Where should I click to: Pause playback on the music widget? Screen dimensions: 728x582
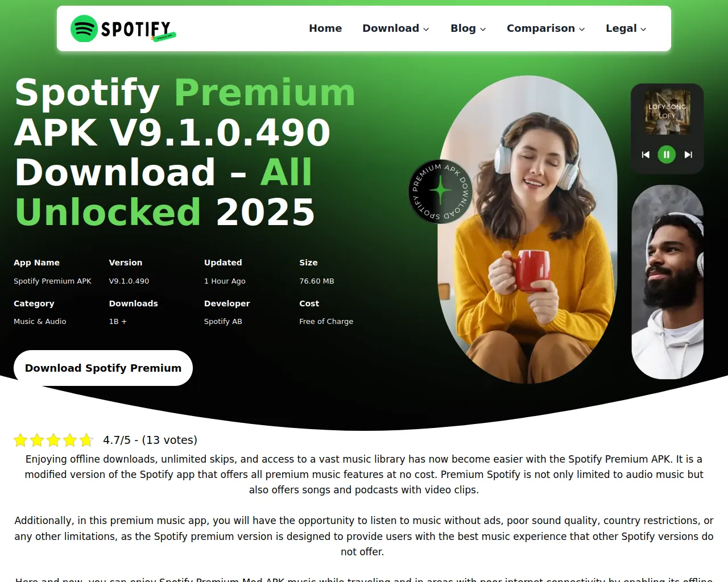tap(667, 155)
